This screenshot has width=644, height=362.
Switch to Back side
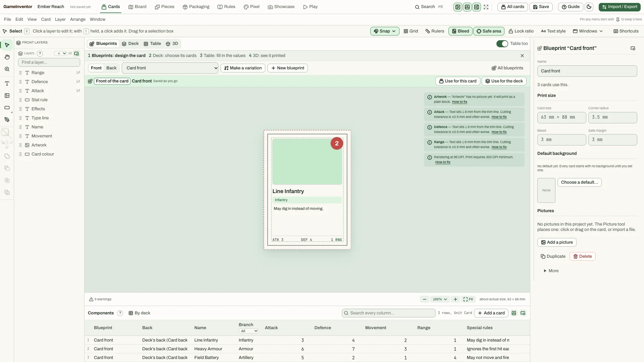111,68
